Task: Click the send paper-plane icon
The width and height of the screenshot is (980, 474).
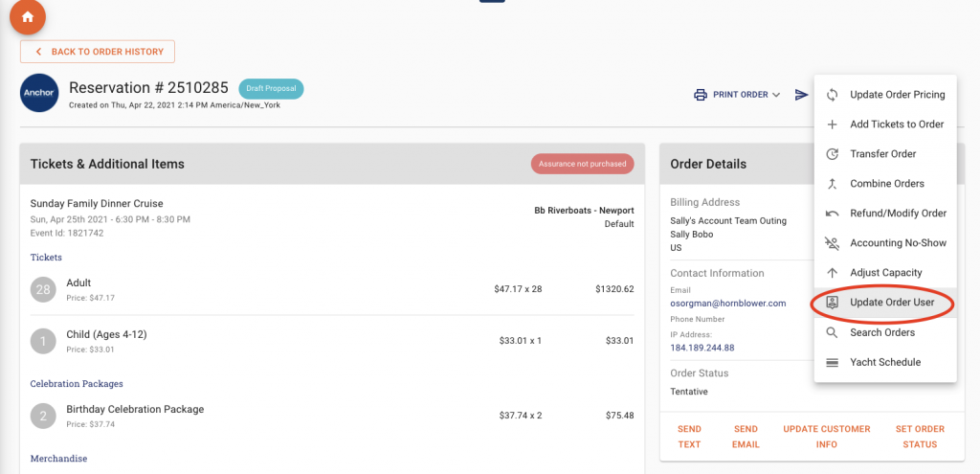Action: click(x=801, y=95)
